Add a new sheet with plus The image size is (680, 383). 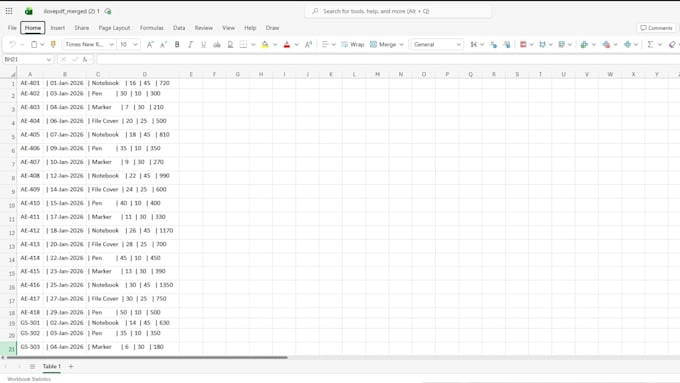(71, 367)
